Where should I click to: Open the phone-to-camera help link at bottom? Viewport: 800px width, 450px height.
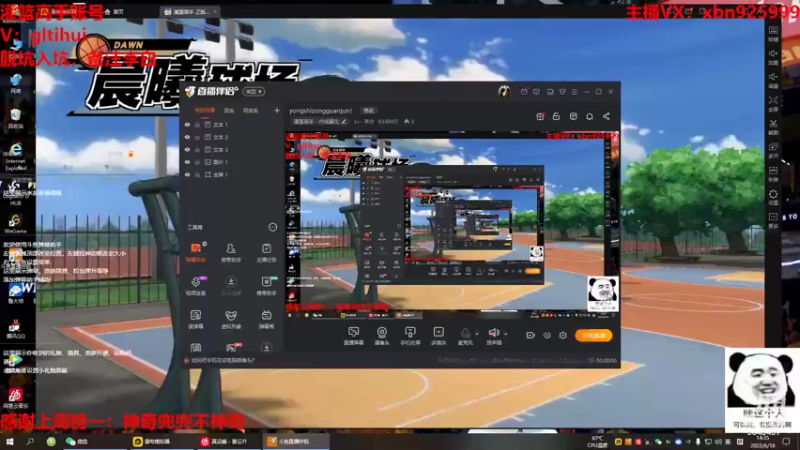coord(223,360)
